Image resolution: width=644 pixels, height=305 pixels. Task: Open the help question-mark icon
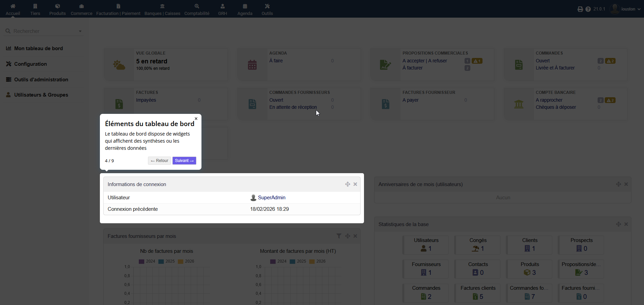point(588,9)
